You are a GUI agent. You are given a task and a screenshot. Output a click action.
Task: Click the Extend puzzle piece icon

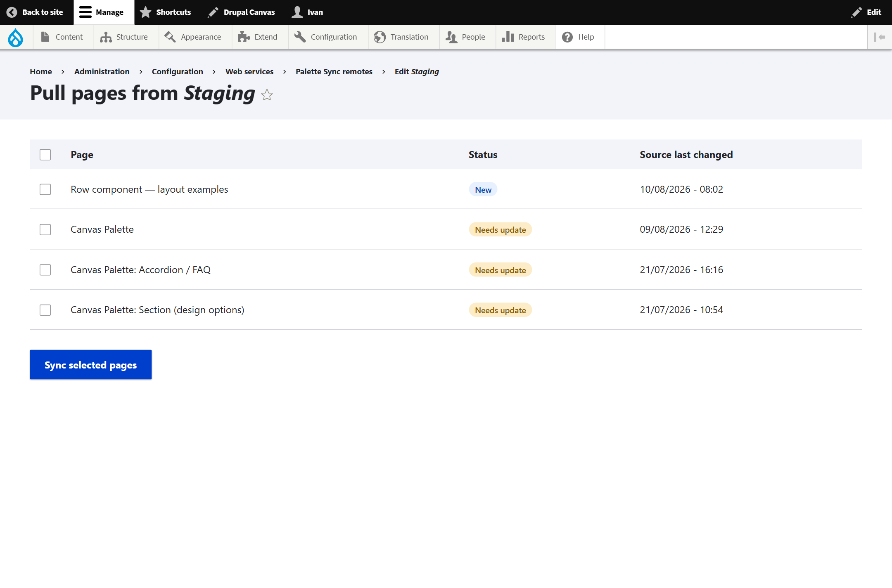[244, 37]
